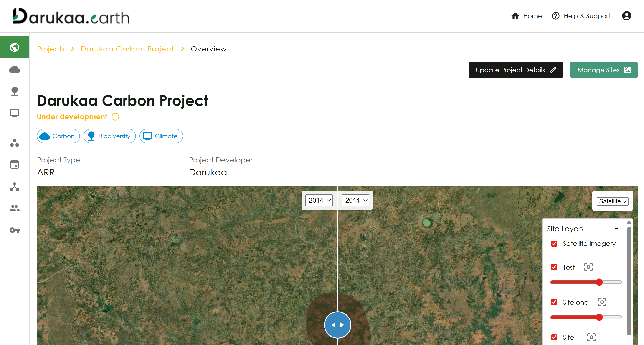644x345 pixels.
Task: Select the Biodiversity tag chip
Action: 109,136
